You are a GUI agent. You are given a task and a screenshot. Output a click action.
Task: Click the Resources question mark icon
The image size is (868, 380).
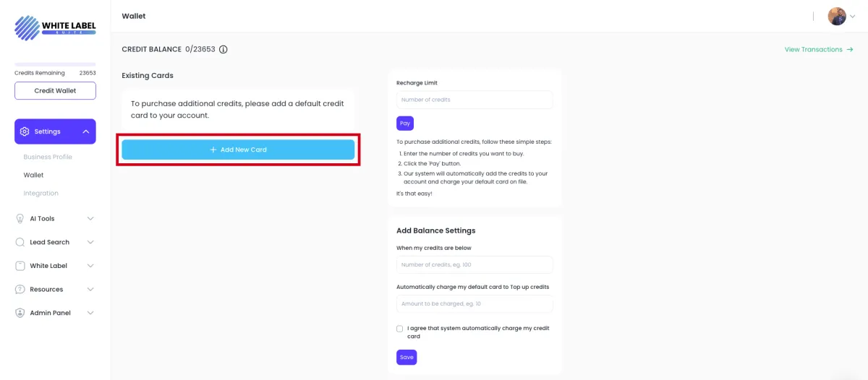(x=20, y=289)
